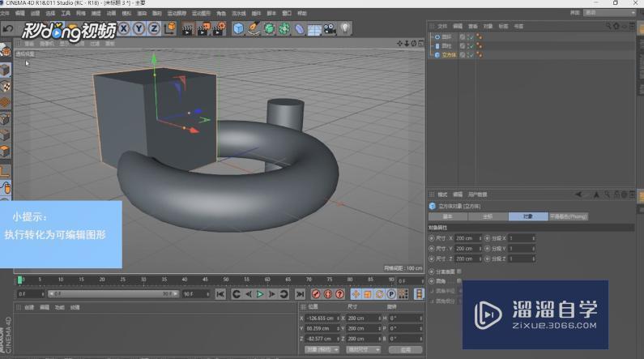Toggle parameter P keyframe recording icon

click(391, 294)
